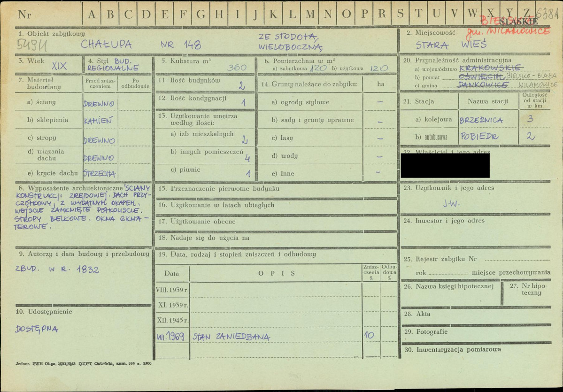Click the letter A index cell

click(92, 14)
